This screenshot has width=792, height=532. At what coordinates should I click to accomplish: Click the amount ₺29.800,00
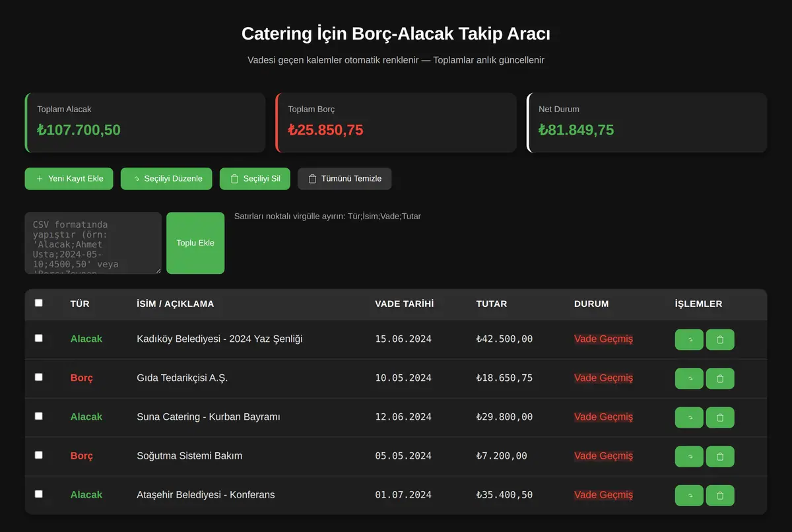tap(504, 417)
